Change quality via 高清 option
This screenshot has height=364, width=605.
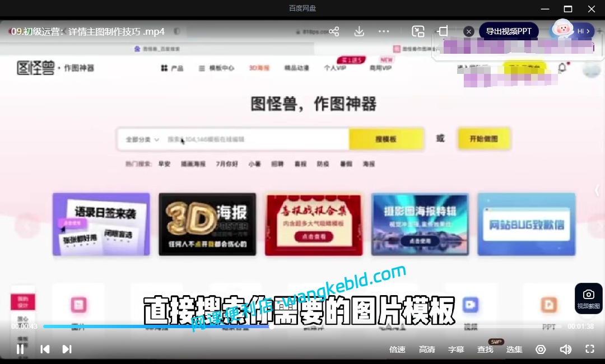tap(427, 349)
